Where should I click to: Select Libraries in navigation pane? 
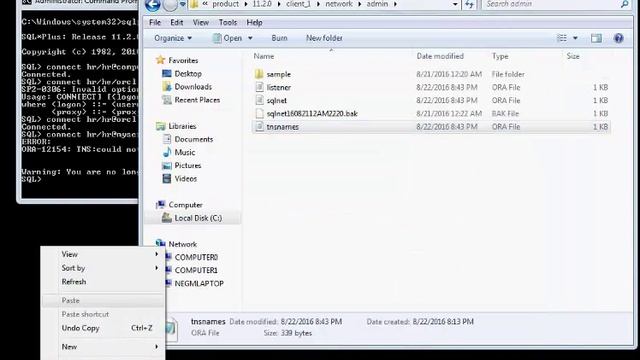[182, 126]
